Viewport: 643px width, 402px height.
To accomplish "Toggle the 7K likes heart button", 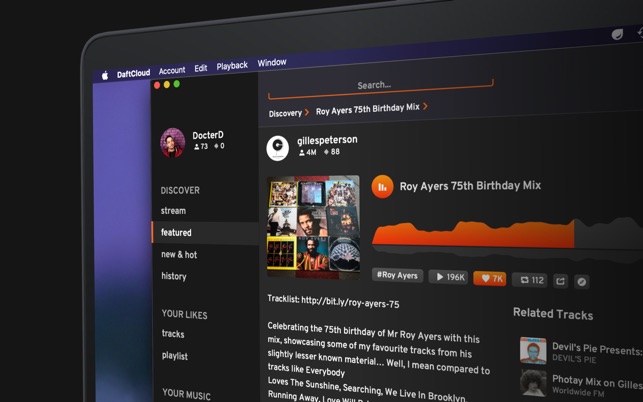I will (x=490, y=279).
